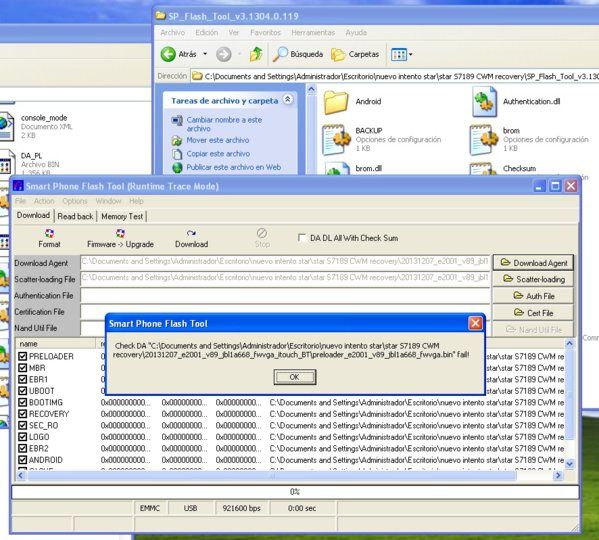Open the Explorer Archivo menu
The width and height of the screenshot is (599, 540).
click(x=172, y=32)
